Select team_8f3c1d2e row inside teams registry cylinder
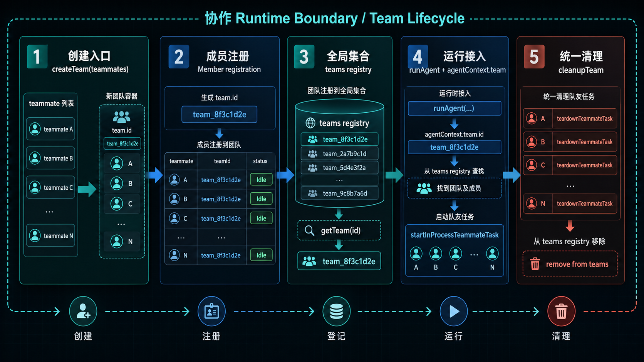This screenshot has height=362, width=644. [x=339, y=139]
